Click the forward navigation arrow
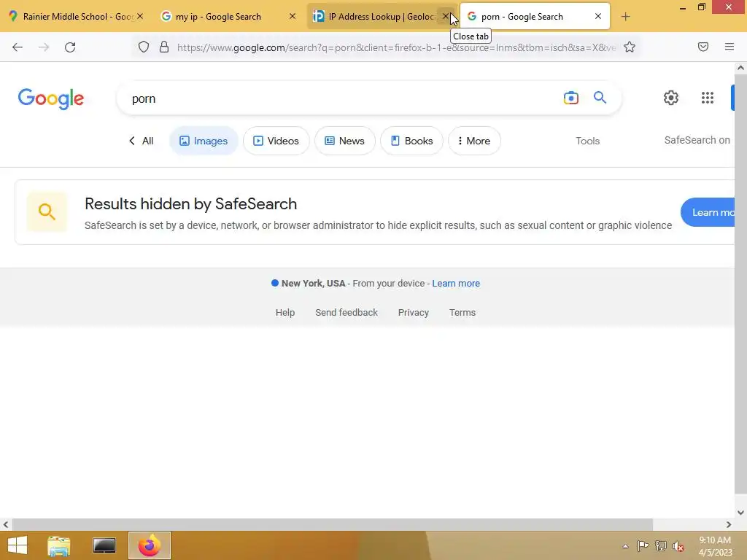The width and height of the screenshot is (747, 560). click(x=44, y=47)
